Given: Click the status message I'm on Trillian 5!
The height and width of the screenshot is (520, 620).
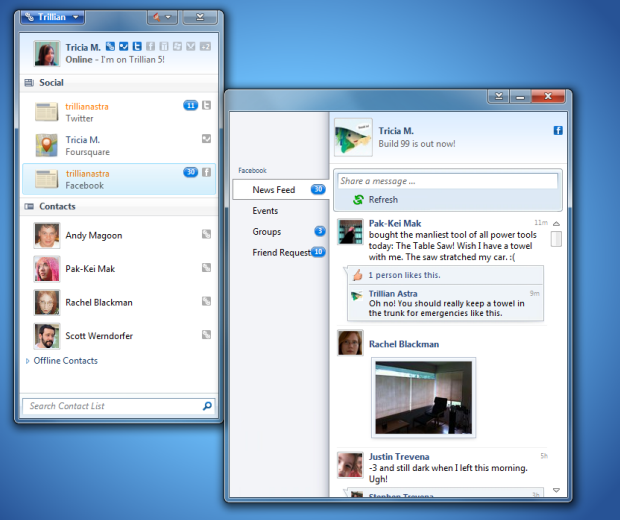Looking at the screenshot, I should coord(132,59).
